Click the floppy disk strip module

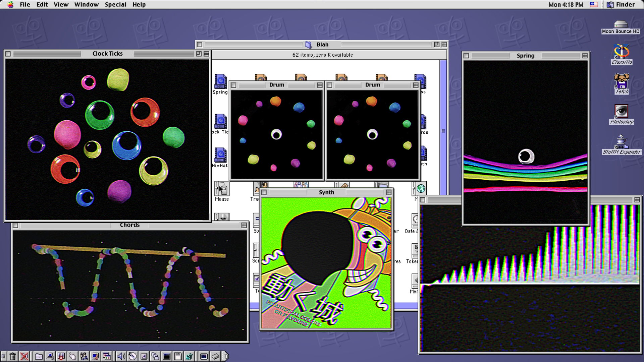tap(178, 356)
